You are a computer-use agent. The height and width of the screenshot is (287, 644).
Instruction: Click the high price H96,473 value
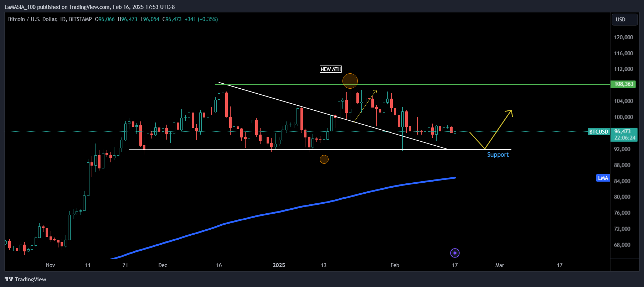pyautogui.click(x=127, y=19)
